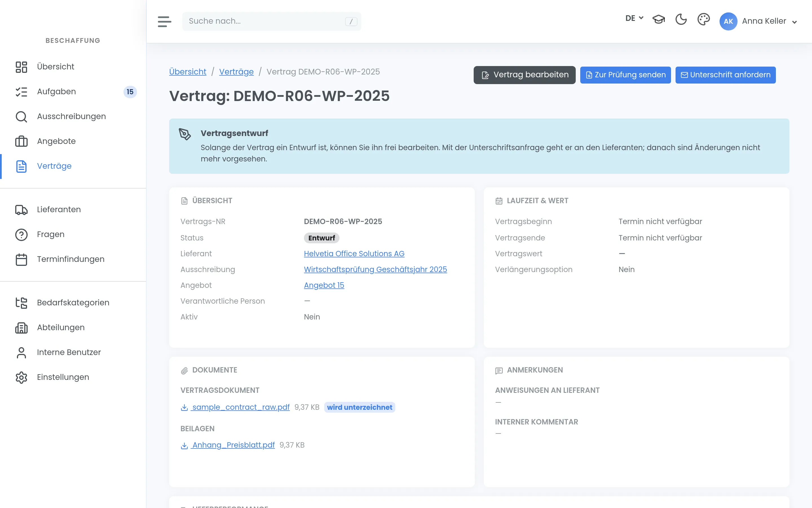812x508 pixels.
Task: Click Zur Prüfung senden button
Action: (625, 75)
